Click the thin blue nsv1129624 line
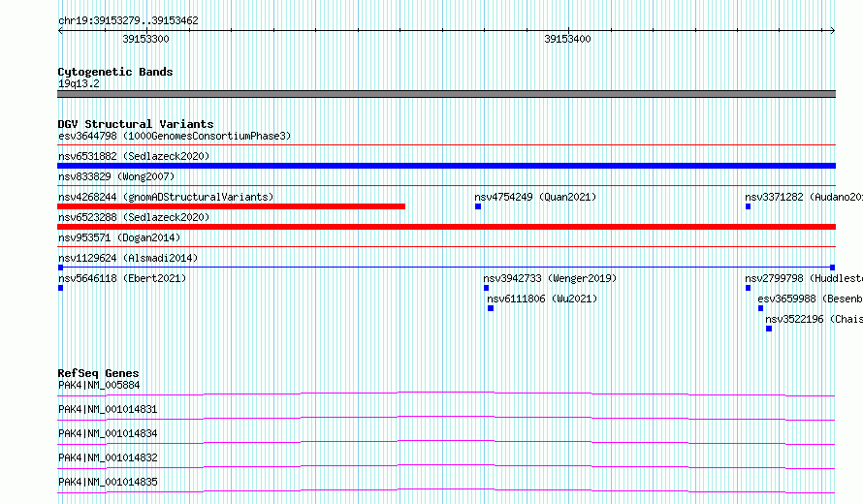 [x=446, y=268]
